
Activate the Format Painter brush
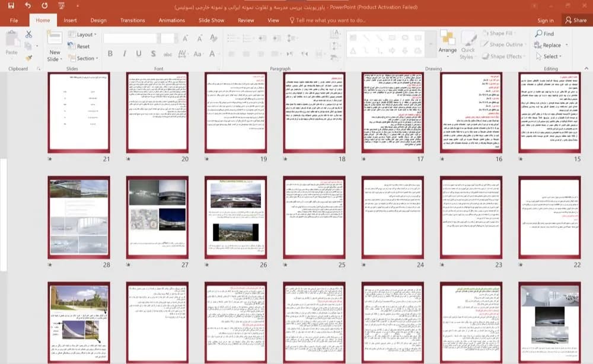28,58
